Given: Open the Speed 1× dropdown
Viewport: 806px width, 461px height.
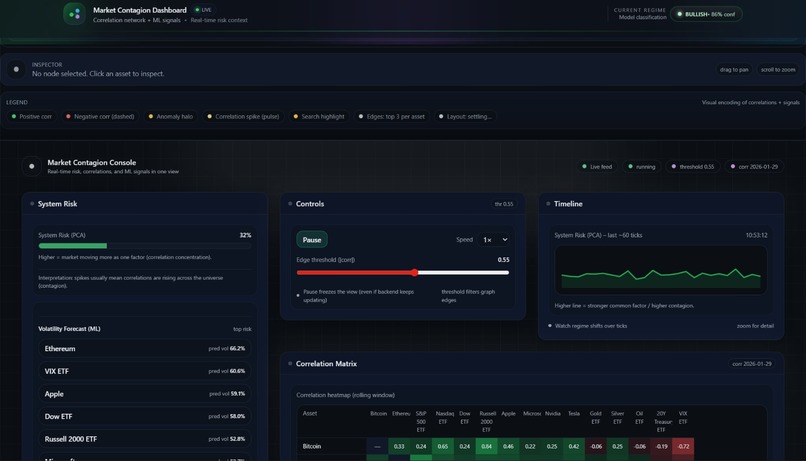Looking at the screenshot, I should coord(494,239).
